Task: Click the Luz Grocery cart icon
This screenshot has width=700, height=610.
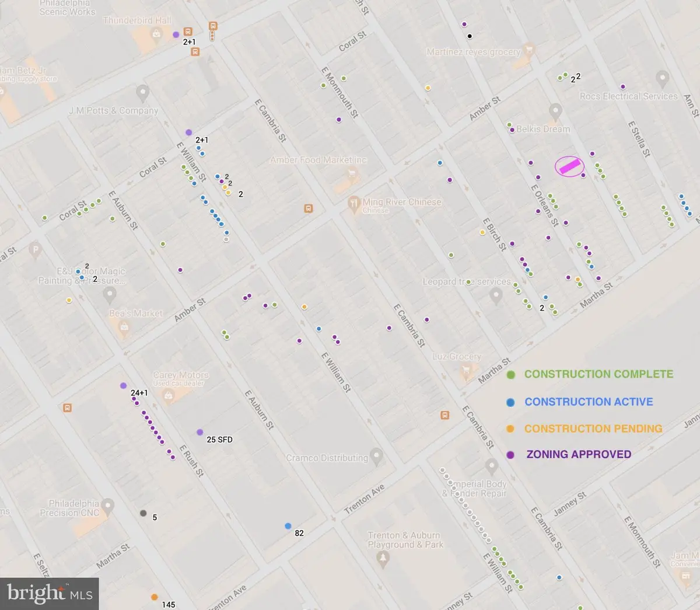Action: 466,370
